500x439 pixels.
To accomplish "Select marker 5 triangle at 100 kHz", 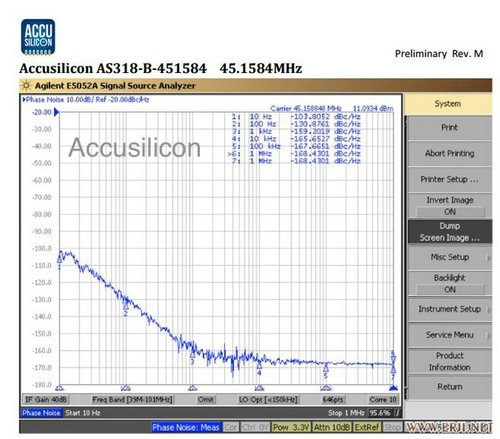I will coord(326,368).
